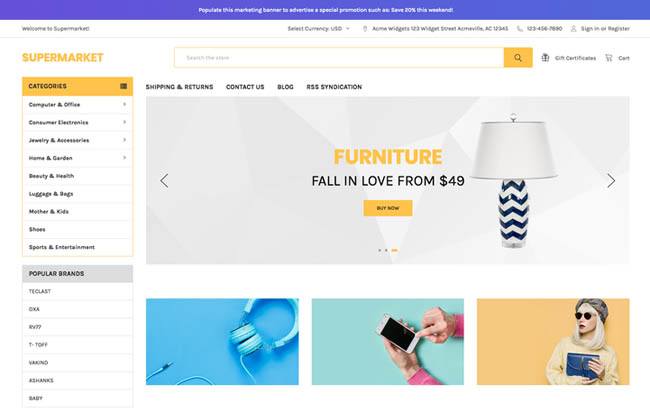Screen dimensions: 650x412
Task: Click the user account icon
Action: click(573, 29)
